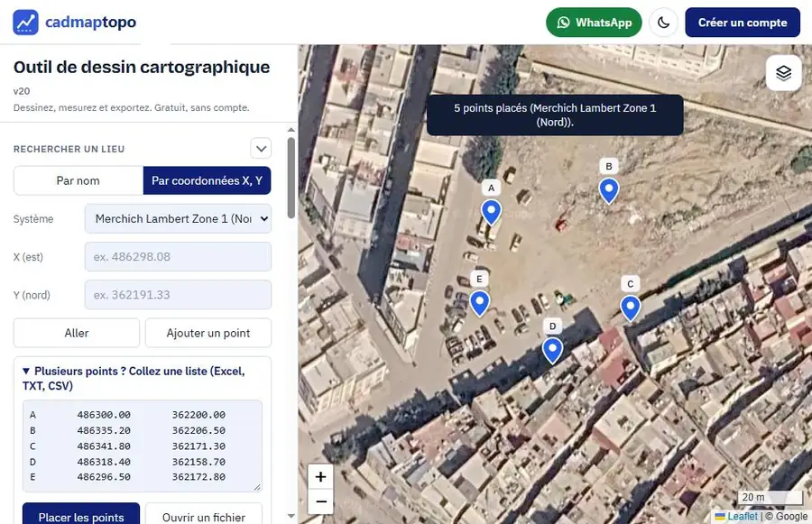
Task: Click the sidebar scroll up arrow
Action: point(291,130)
